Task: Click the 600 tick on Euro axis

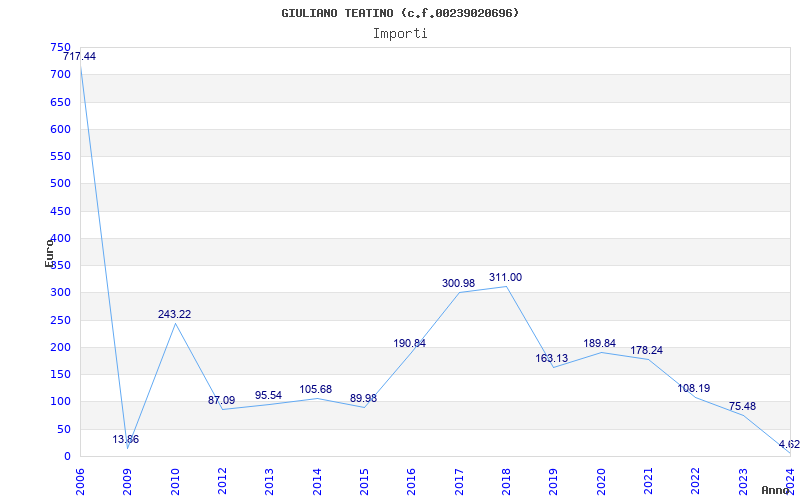Action: (x=60, y=129)
